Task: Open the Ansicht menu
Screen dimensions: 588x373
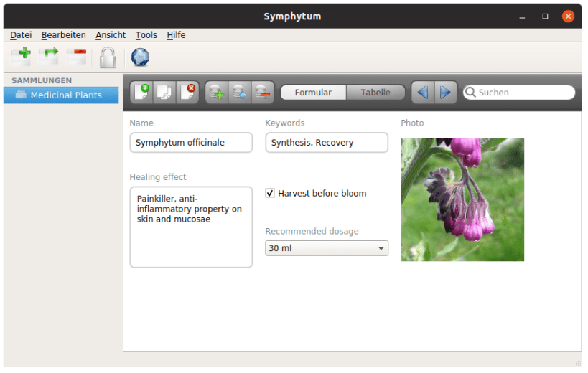Action: 111,35
